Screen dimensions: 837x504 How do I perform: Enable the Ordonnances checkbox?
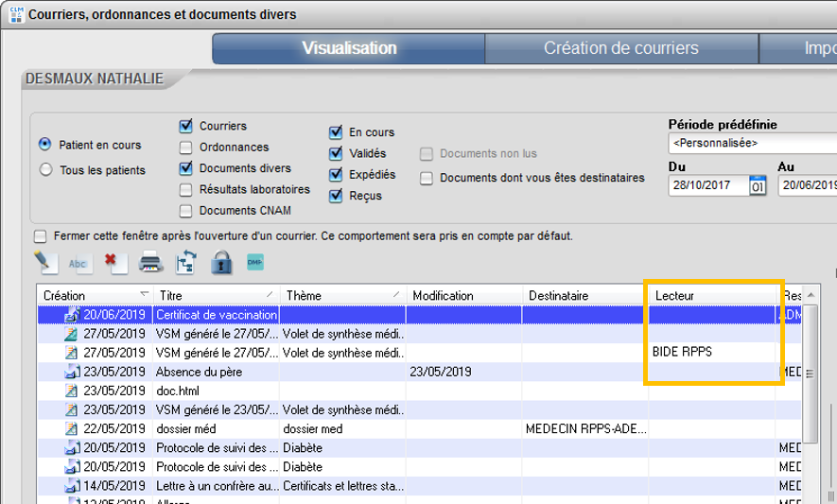click(x=186, y=148)
